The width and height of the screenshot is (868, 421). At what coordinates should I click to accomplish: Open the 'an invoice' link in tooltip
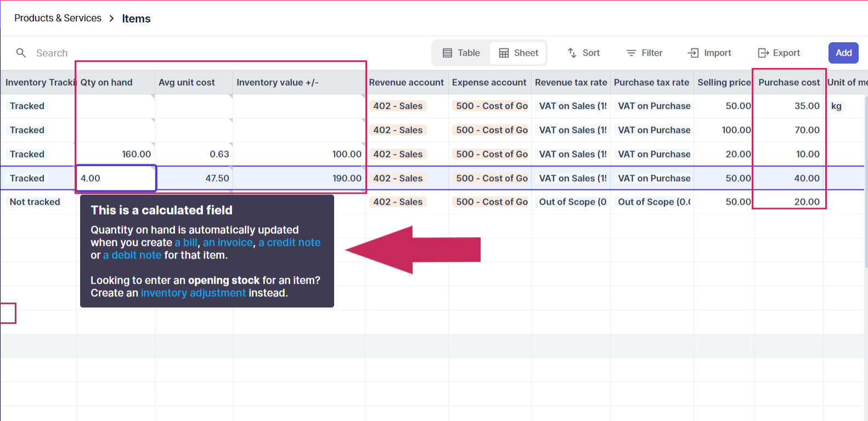pyautogui.click(x=228, y=243)
